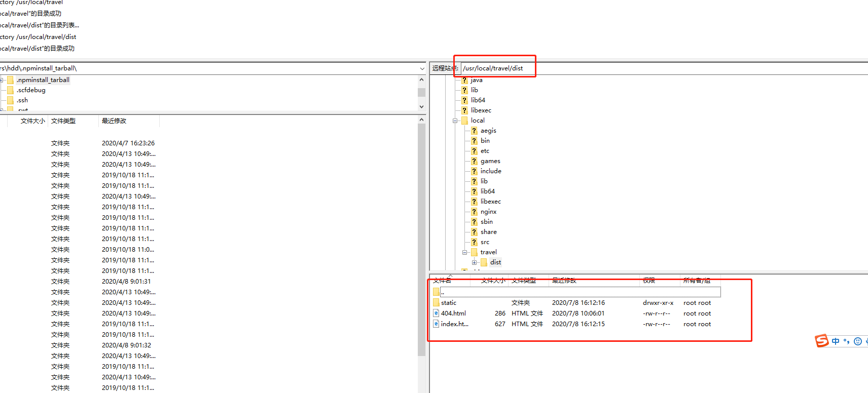
Task: Click the nginx folder question-mark icon
Action: click(474, 212)
